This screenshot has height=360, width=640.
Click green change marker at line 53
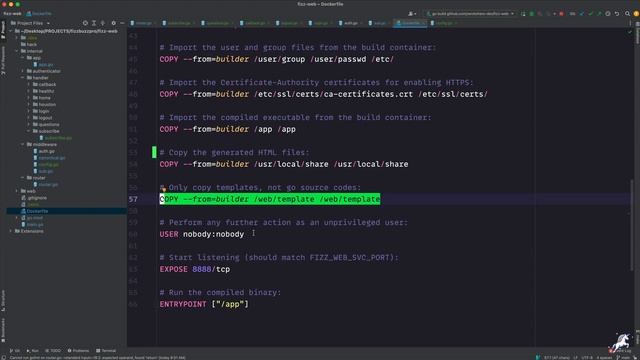pos(154,152)
